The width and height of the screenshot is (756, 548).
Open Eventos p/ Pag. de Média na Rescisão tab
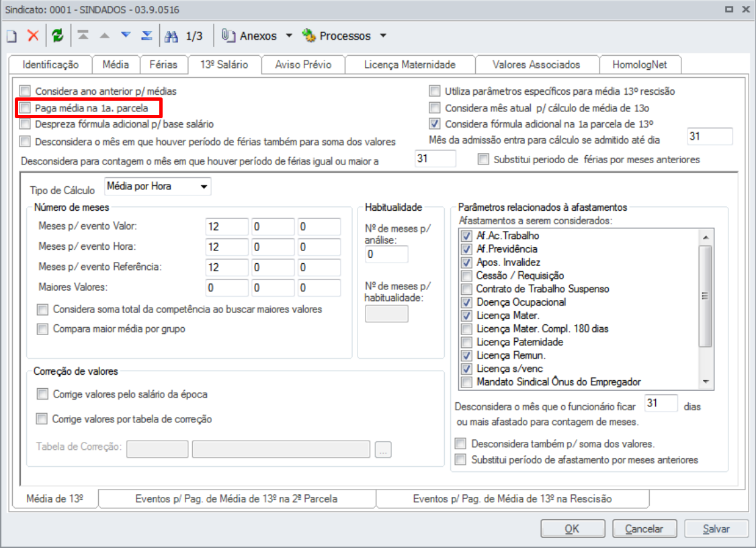[x=512, y=499]
